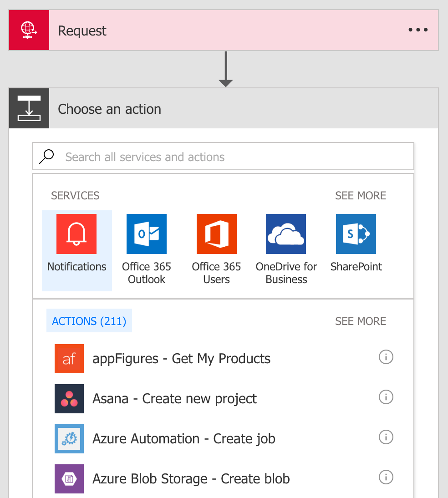The width and height of the screenshot is (448, 498).
Task: Expand actions list via SEE MORE
Action: coord(360,321)
